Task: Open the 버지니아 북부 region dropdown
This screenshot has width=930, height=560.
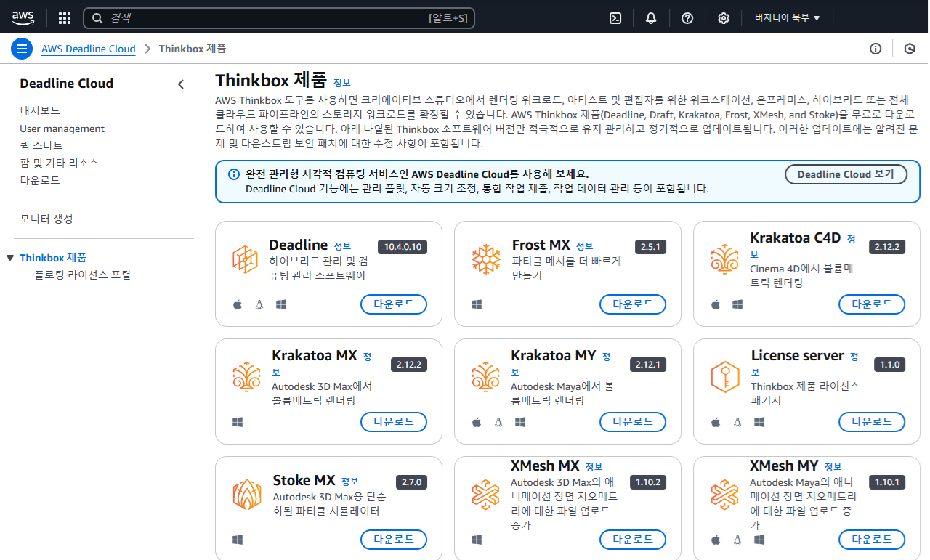Action: [x=788, y=18]
